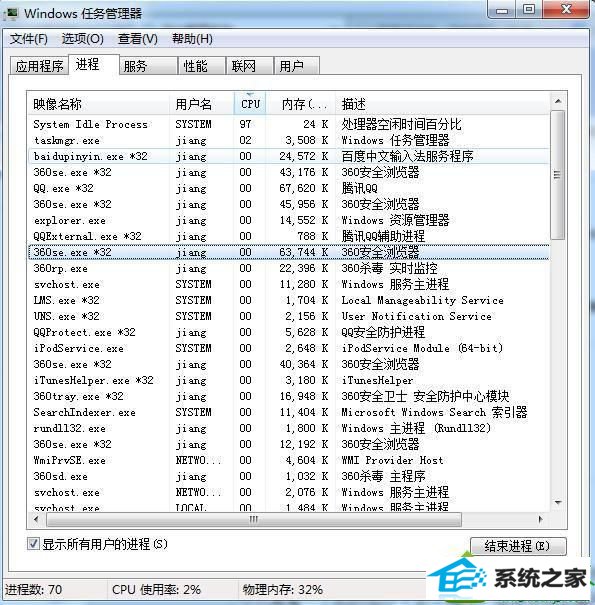This screenshot has height=605, width=595.
Task: Select the baidupinyin.exe *32 process
Action: click(x=289, y=156)
